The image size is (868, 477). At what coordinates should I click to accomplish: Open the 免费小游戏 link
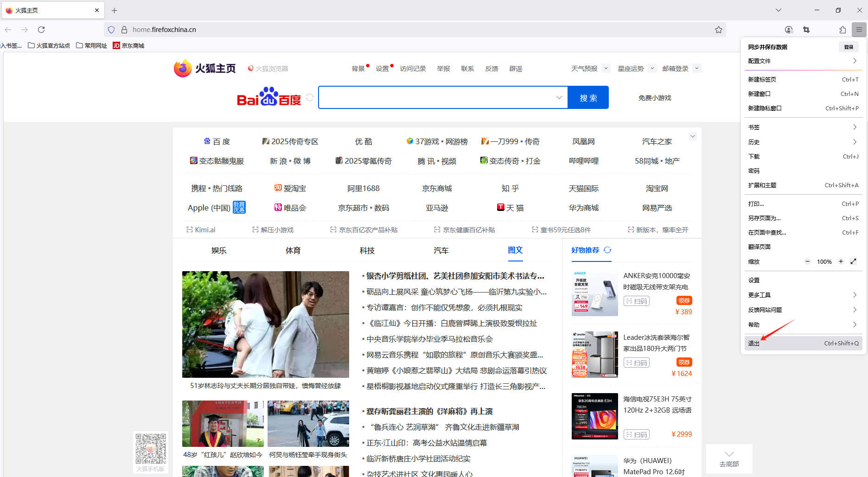coord(655,98)
